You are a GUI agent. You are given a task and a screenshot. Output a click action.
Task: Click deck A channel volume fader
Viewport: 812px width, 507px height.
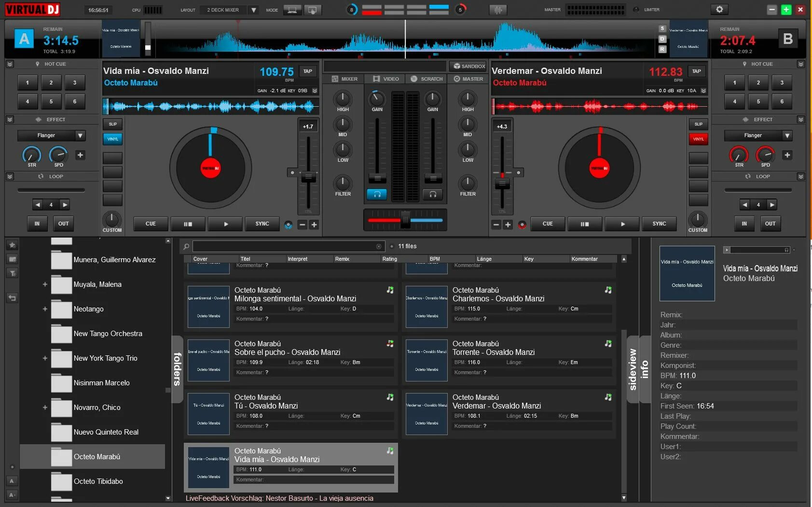[377, 178]
